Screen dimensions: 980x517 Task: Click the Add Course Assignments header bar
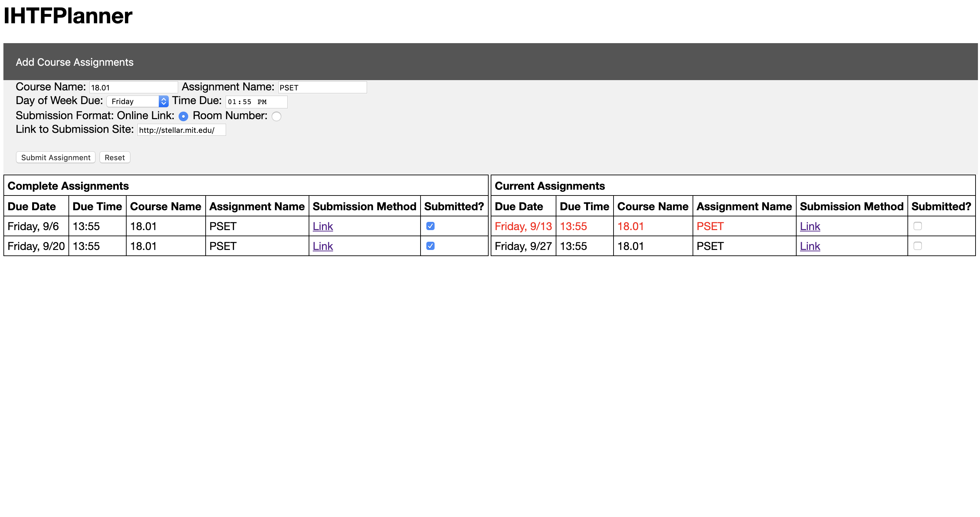(490, 62)
